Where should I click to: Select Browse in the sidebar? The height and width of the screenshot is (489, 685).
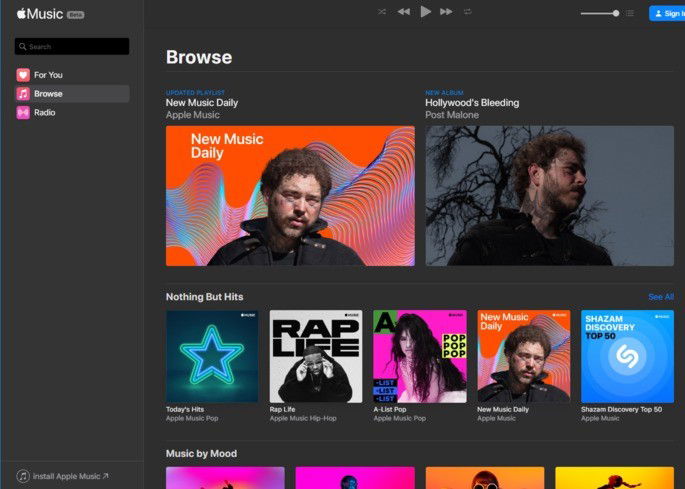(72, 94)
